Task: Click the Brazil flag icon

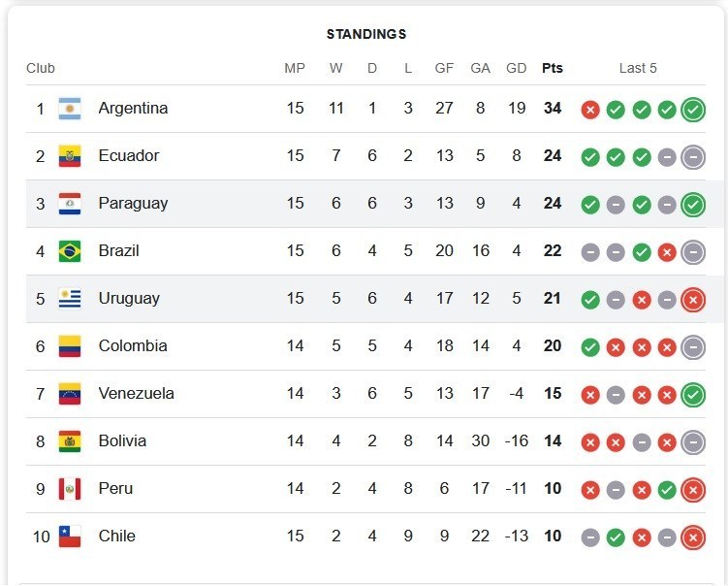Action: (x=69, y=251)
